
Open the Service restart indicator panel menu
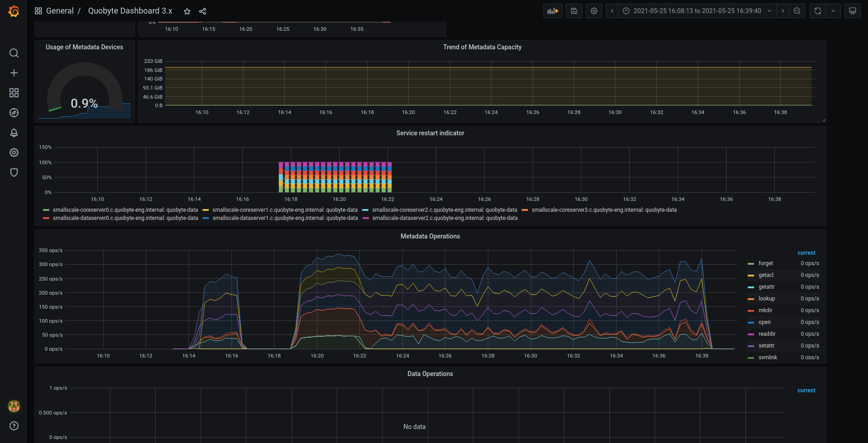[430, 133]
